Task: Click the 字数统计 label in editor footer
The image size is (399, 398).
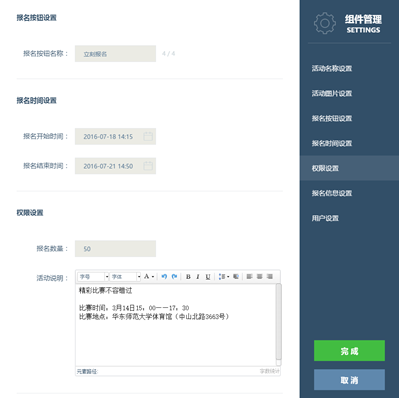Action: (270, 371)
